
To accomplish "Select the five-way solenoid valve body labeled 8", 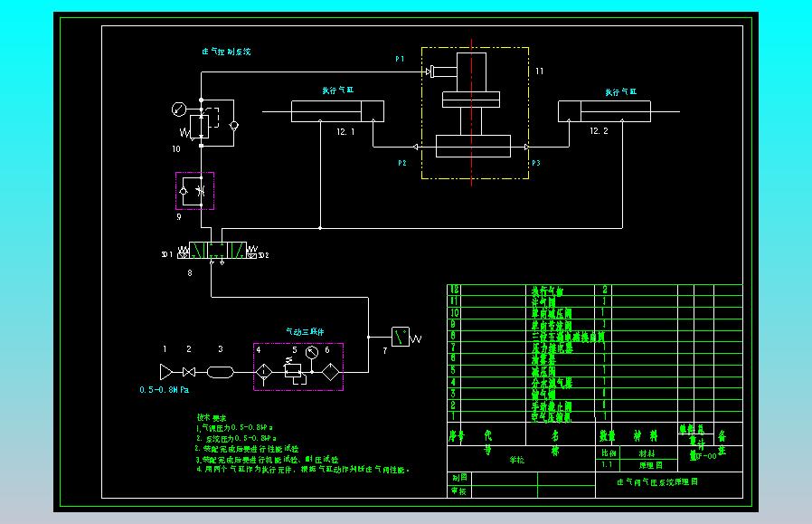I will (x=218, y=251).
